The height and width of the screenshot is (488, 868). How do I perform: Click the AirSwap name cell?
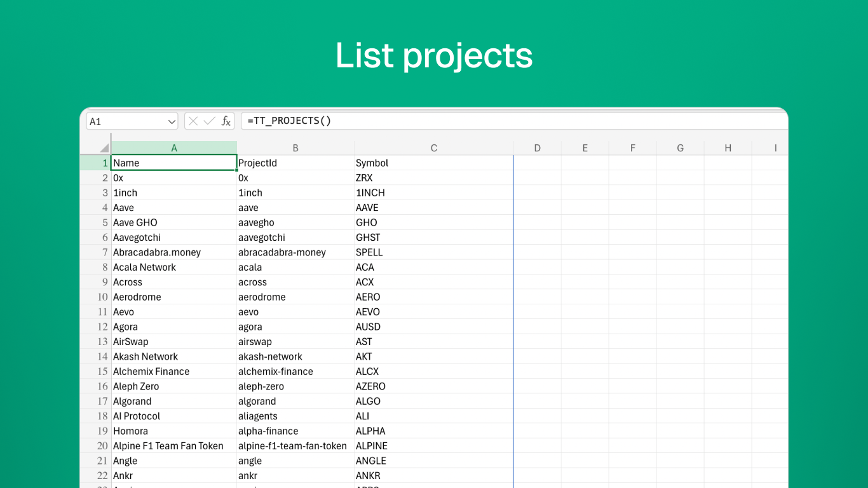[x=174, y=341]
